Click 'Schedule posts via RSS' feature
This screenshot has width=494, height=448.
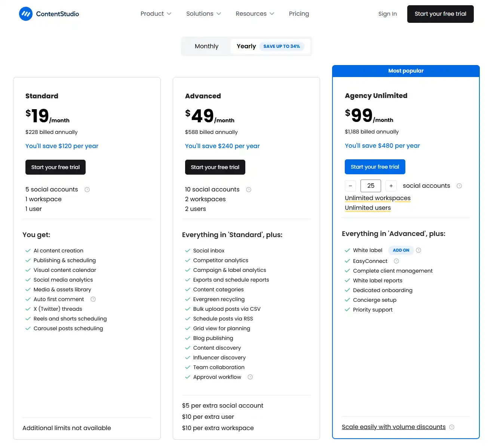[223, 319]
